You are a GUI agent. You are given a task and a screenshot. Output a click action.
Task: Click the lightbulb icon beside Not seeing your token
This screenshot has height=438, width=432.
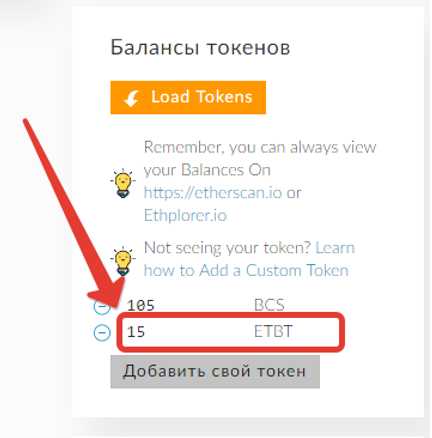[123, 261]
